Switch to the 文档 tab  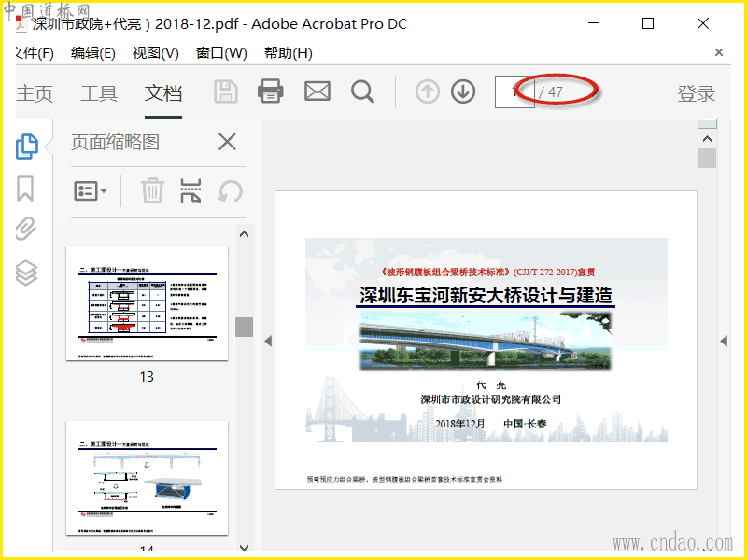click(x=163, y=92)
